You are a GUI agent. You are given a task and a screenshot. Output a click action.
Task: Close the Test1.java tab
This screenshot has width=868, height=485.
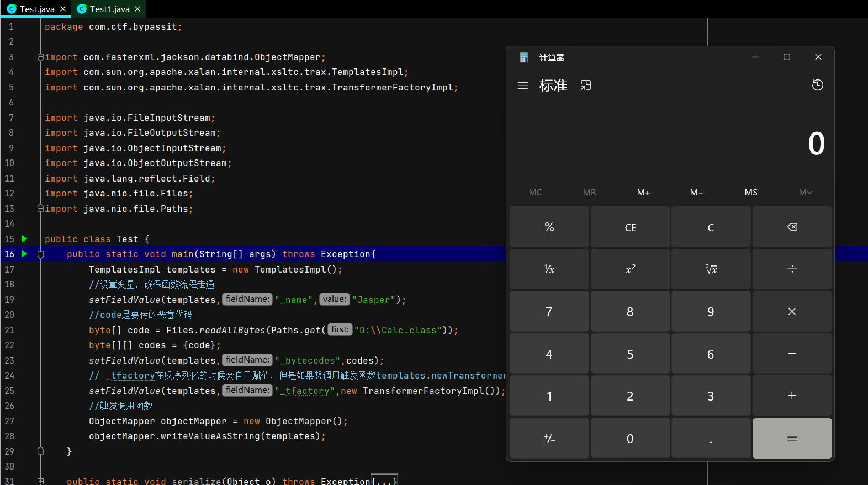pyautogui.click(x=137, y=9)
